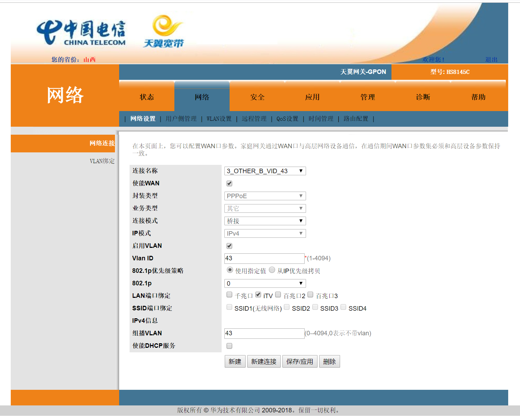Open the 连接名称 dropdown list
520x420 pixels.
(x=265, y=171)
